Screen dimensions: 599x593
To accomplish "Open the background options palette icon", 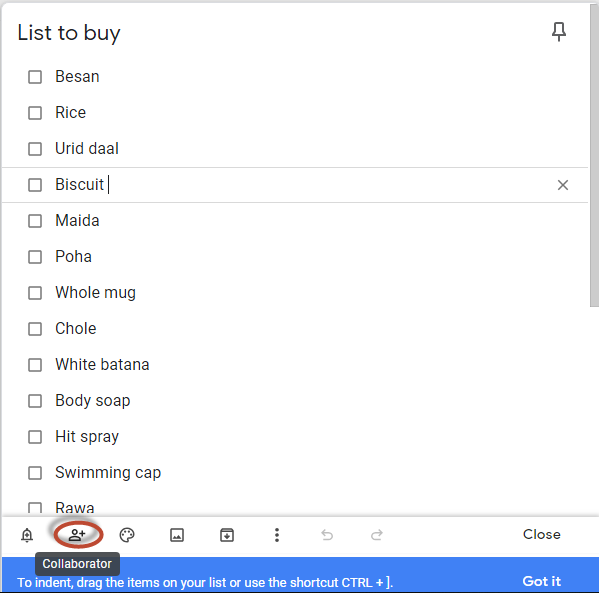I will click(x=127, y=535).
